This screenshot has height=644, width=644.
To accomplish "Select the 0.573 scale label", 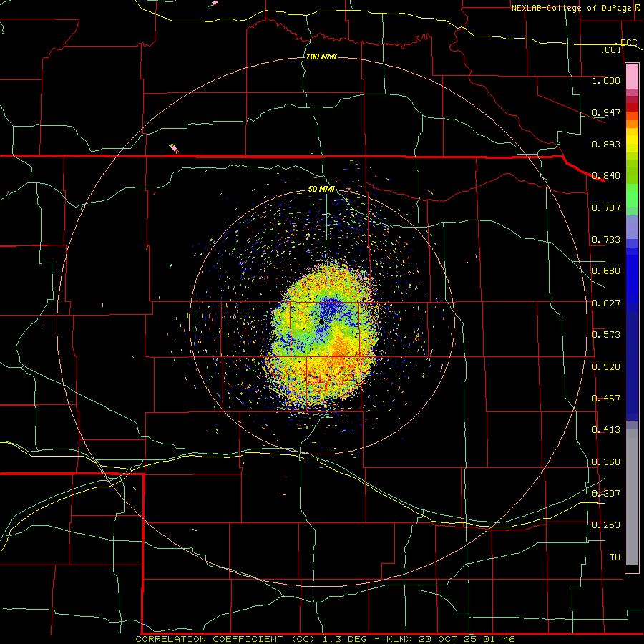I will click(606, 335).
